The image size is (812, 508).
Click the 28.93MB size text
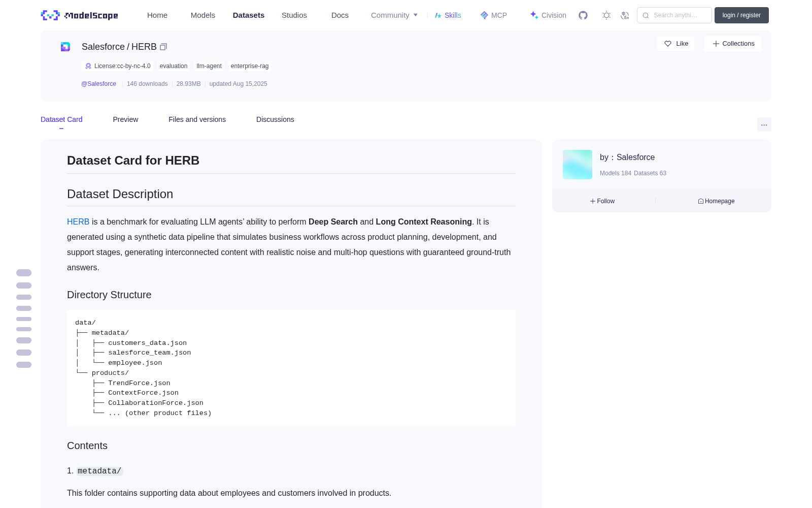(188, 84)
